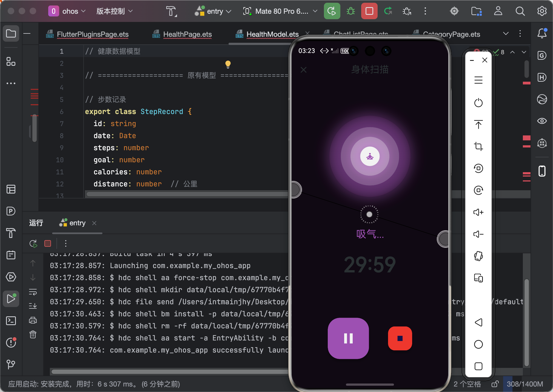
Task: Open the 版本控制 dropdown
Action: pos(115,11)
